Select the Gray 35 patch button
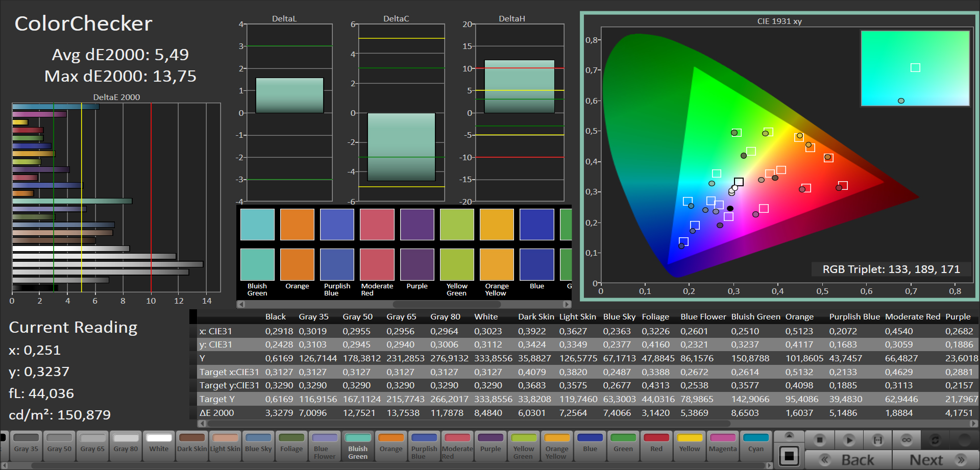 point(26,446)
